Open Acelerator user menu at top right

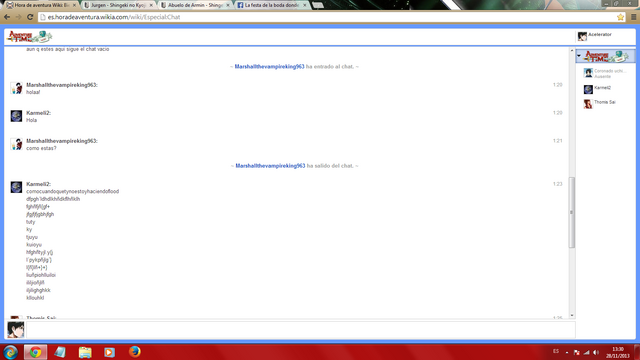click(x=606, y=36)
